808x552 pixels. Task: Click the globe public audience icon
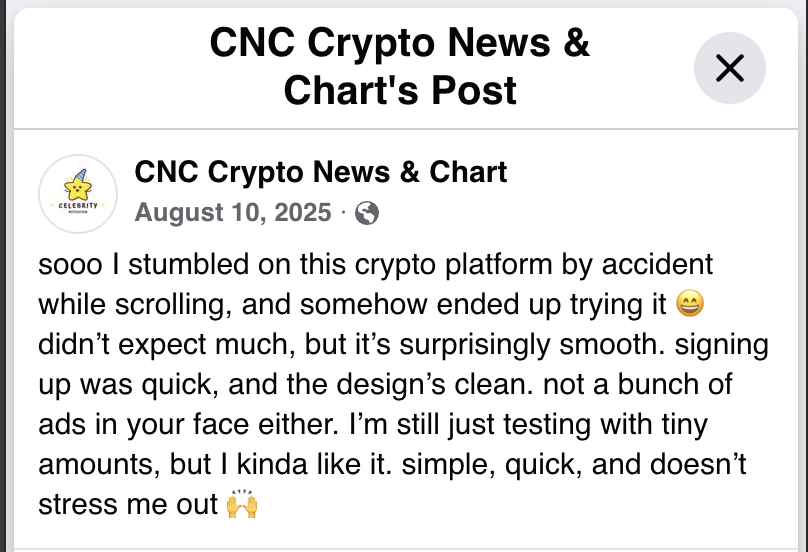pos(367,213)
